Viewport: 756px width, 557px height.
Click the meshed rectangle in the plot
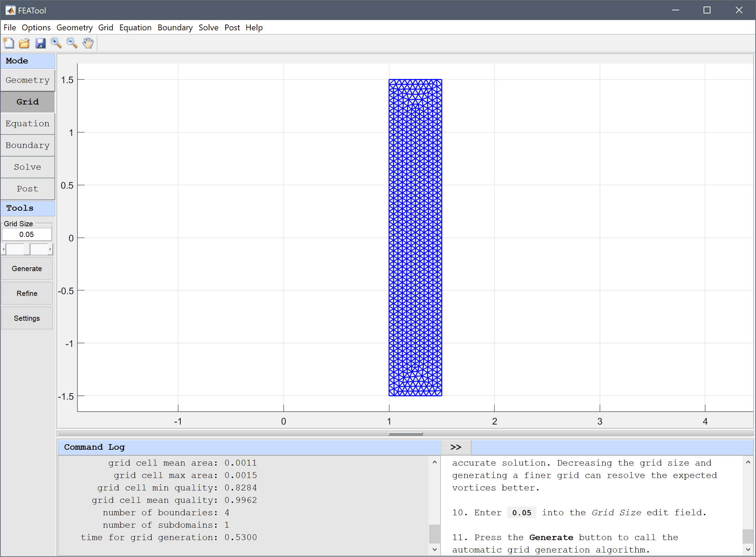tap(415, 238)
